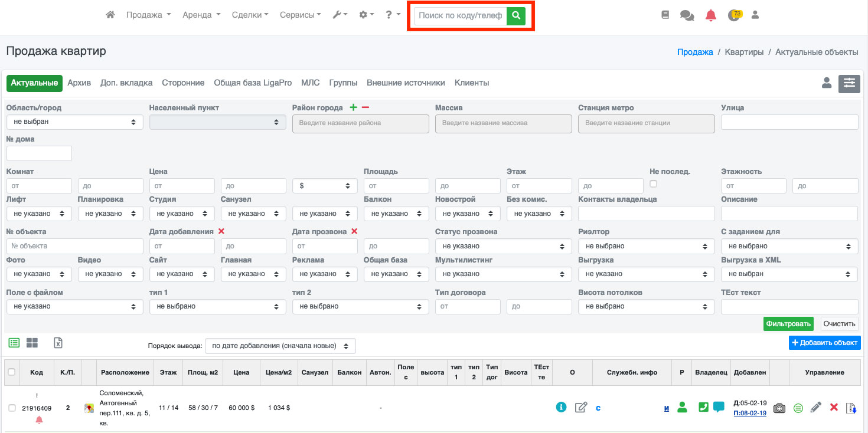This screenshot has width=868, height=433.
Task: Switch to tile grid view
Action: 32,343
